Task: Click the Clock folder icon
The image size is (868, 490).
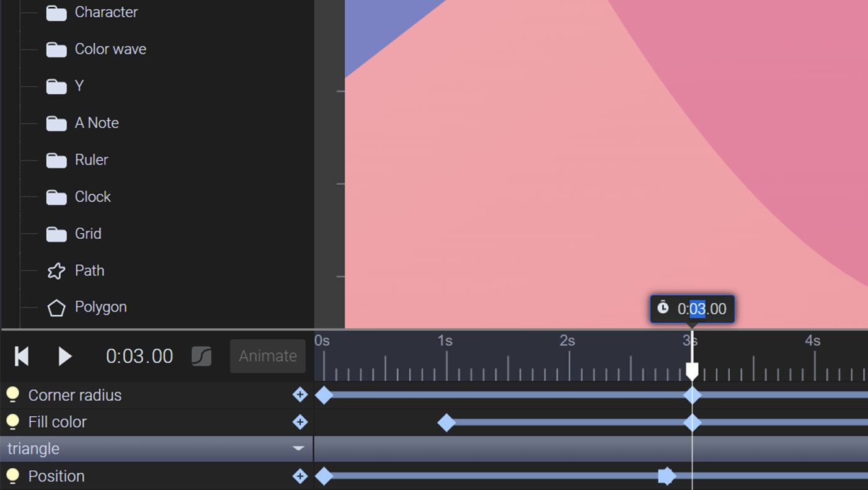Action: pos(56,197)
